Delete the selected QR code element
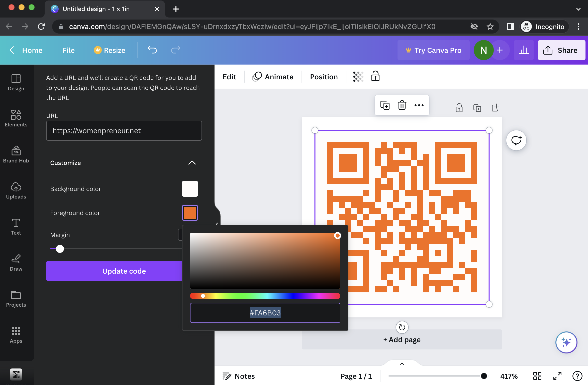 [x=402, y=105]
